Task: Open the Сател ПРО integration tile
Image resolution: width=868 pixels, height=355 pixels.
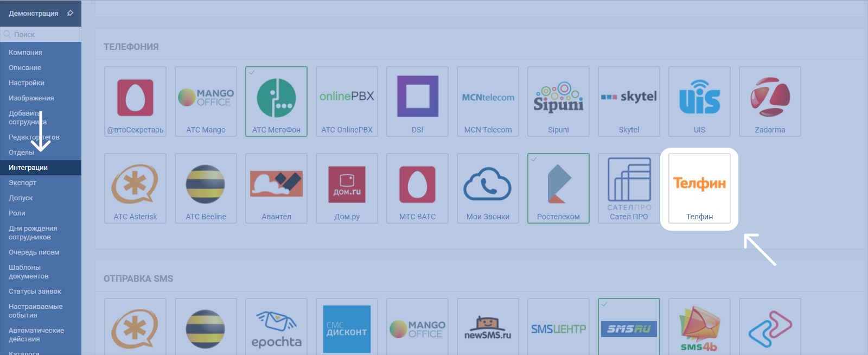Action: [629, 188]
